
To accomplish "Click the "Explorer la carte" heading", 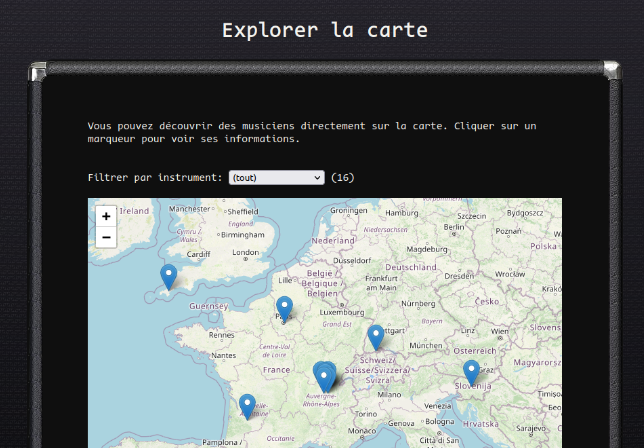I will point(324,30).
